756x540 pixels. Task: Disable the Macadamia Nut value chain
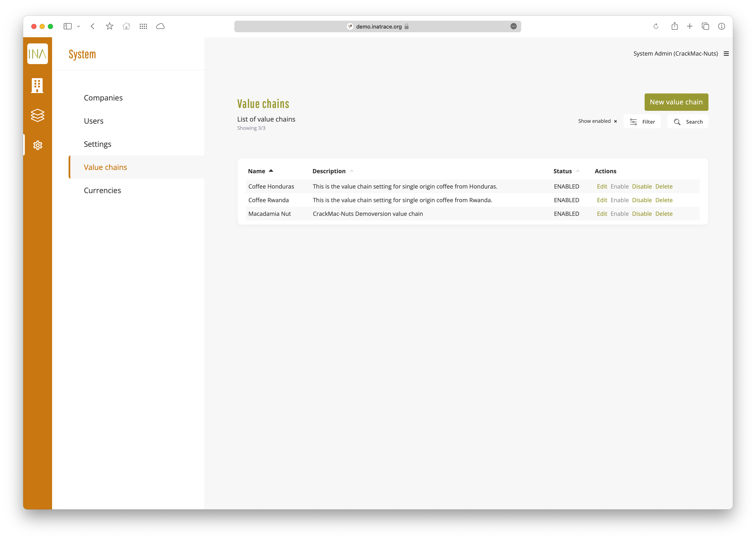click(x=642, y=214)
